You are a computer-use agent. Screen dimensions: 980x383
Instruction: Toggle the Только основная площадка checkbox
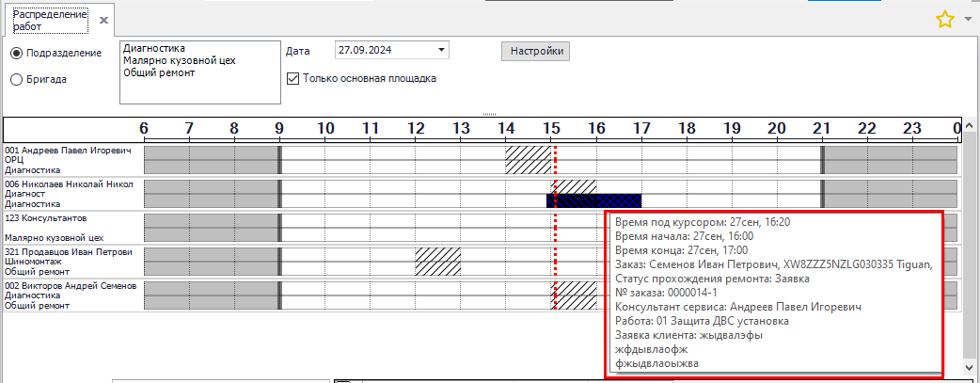292,78
